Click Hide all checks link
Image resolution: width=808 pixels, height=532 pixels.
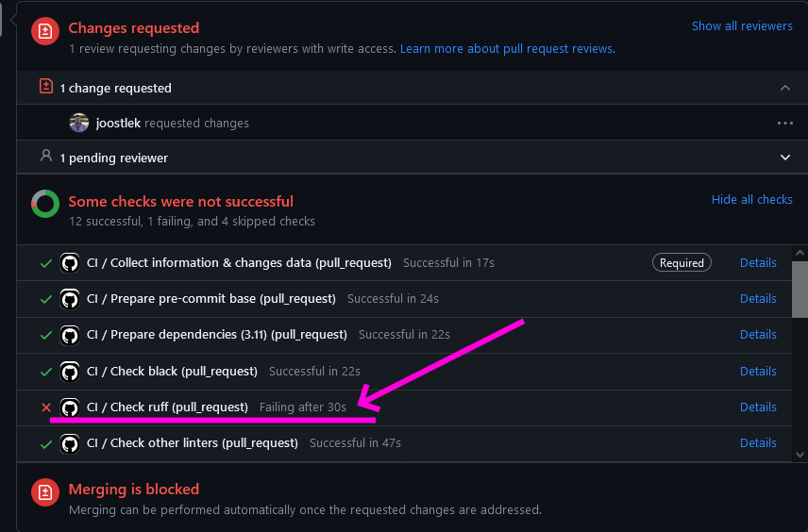tap(751, 200)
